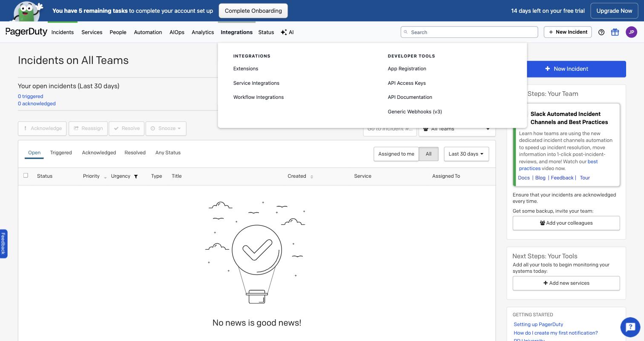Viewport: 644px width, 341px height.
Task: Open API Documentation entry
Action: tap(410, 97)
